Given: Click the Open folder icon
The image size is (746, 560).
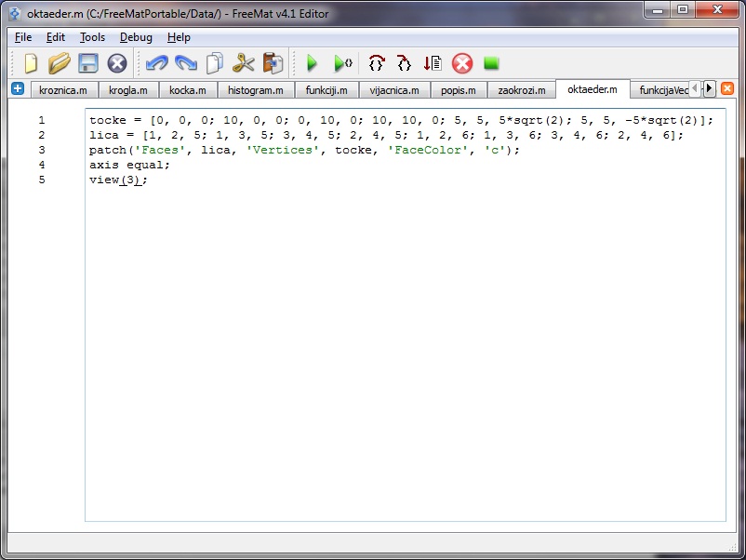Looking at the screenshot, I should tap(60, 63).
